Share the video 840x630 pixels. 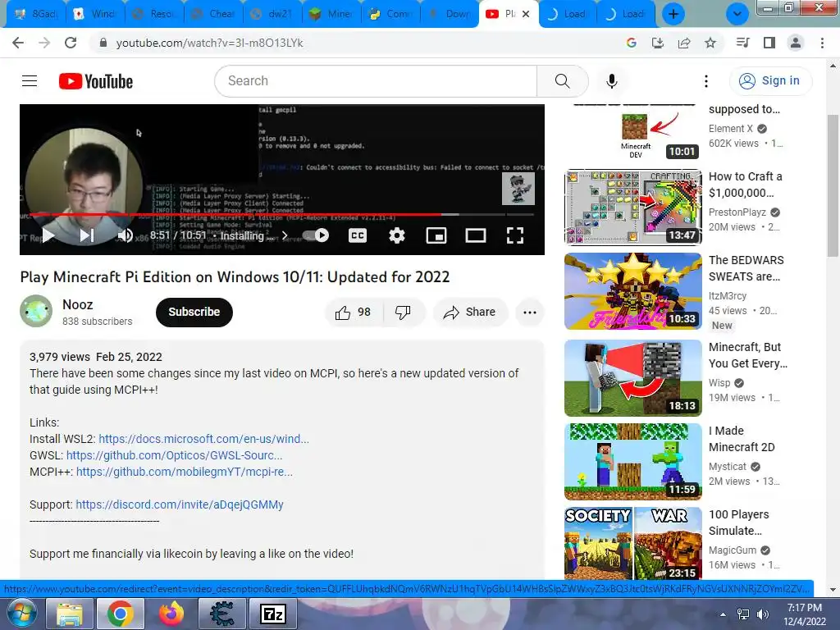coord(470,313)
